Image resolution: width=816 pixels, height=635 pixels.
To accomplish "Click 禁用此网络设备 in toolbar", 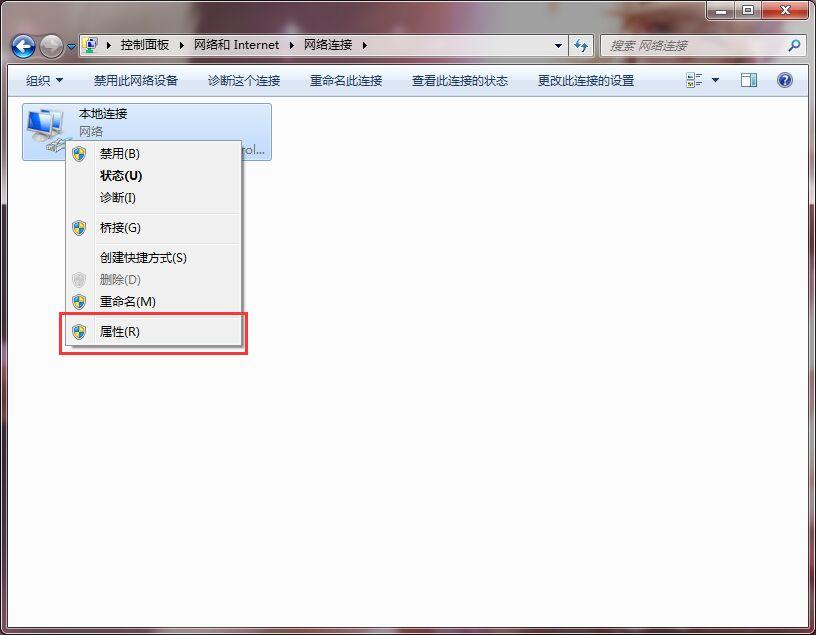I will 136,81.
